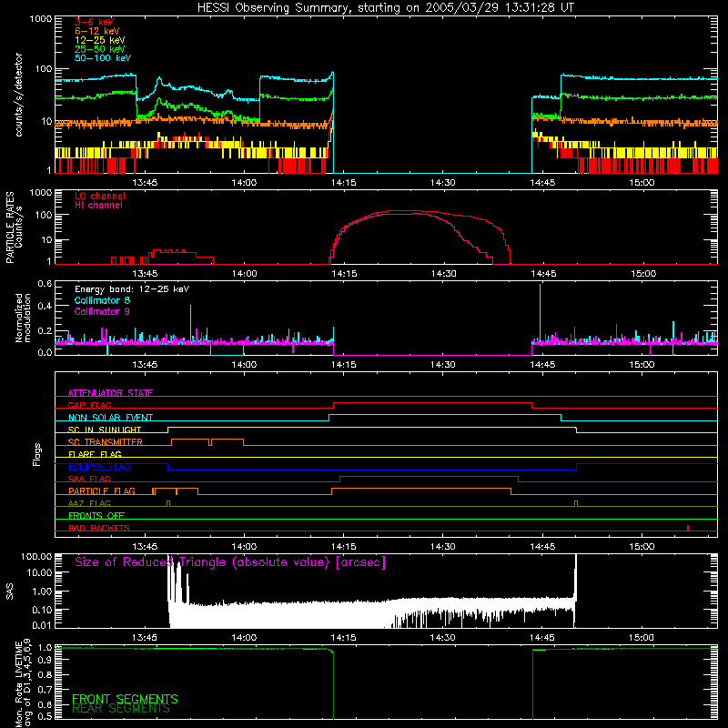The image size is (728, 728).
Task: Click the 'ATTENUATOR STATE' flag label
Action: [110, 393]
